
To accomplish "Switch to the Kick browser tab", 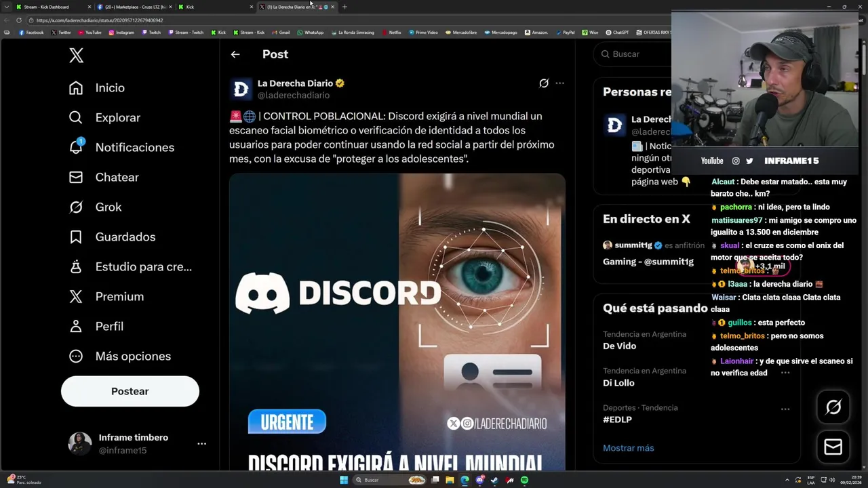I will [214, 7].
